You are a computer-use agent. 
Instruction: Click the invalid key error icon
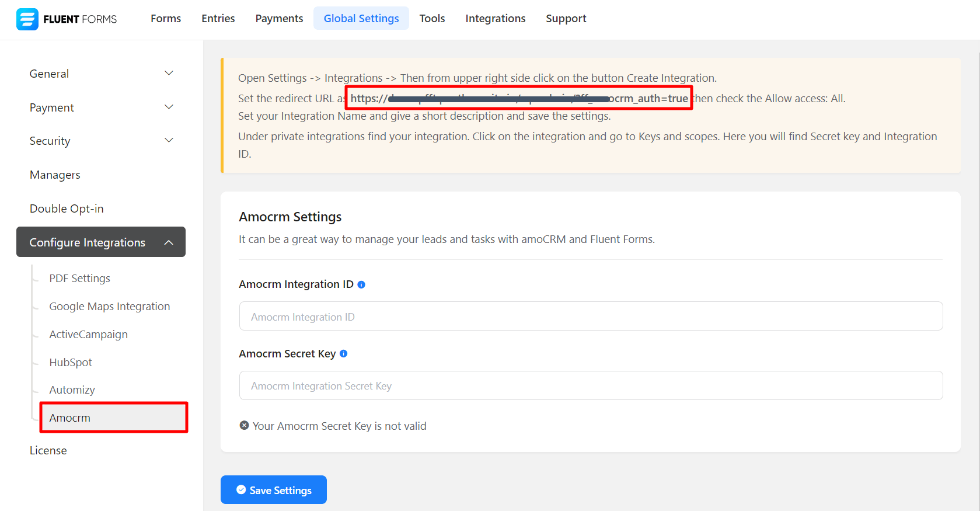(x=244, y=426)
